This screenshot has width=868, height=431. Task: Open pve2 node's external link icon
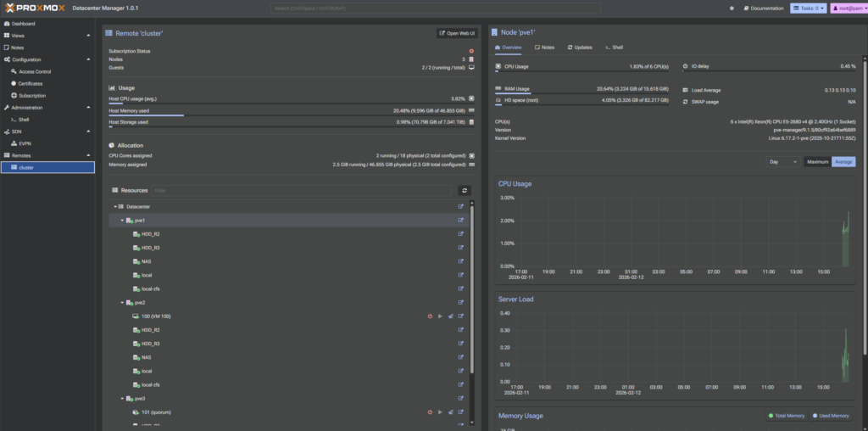[460, 303]
